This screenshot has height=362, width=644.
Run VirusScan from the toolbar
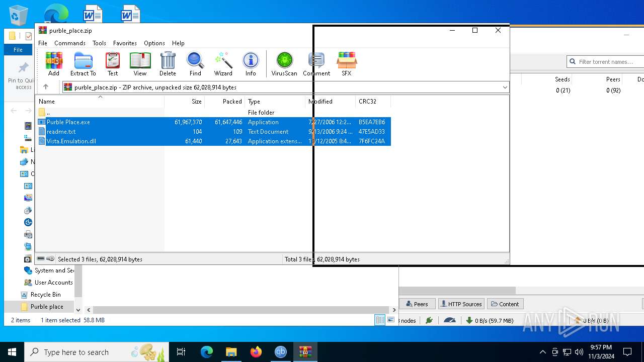[284, 64]
